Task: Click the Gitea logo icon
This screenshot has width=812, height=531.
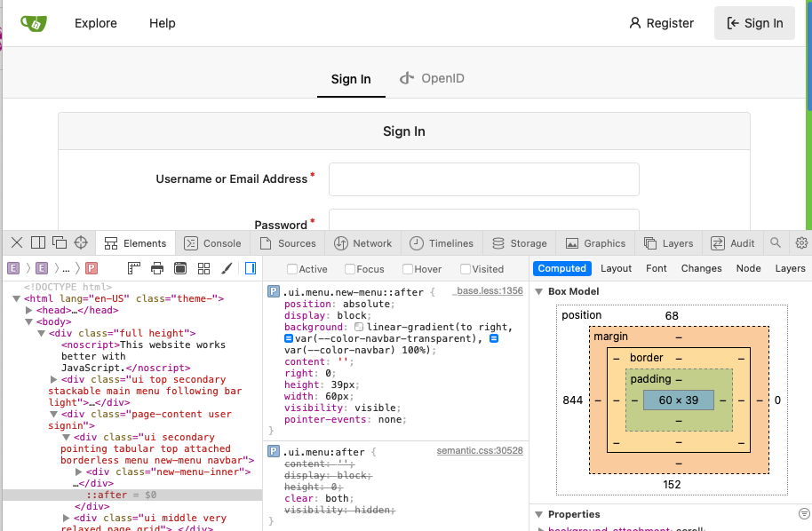Action: 34,23
